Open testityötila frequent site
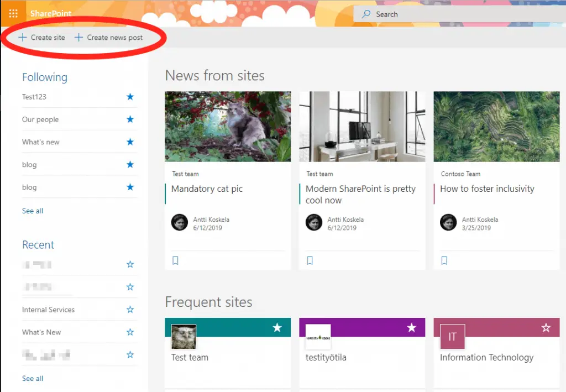The width and height of the screenshot is (566, 392). tap(326, 357)
